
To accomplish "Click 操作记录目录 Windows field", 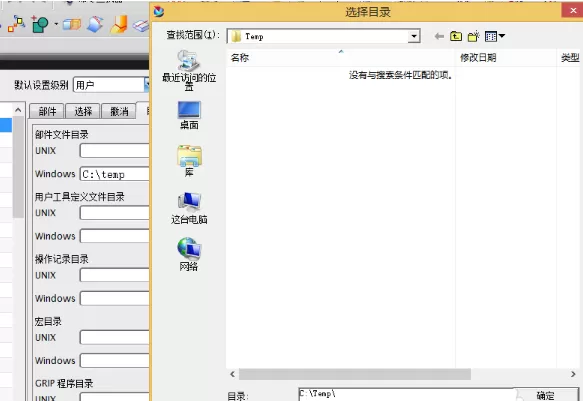I will 115,298.
